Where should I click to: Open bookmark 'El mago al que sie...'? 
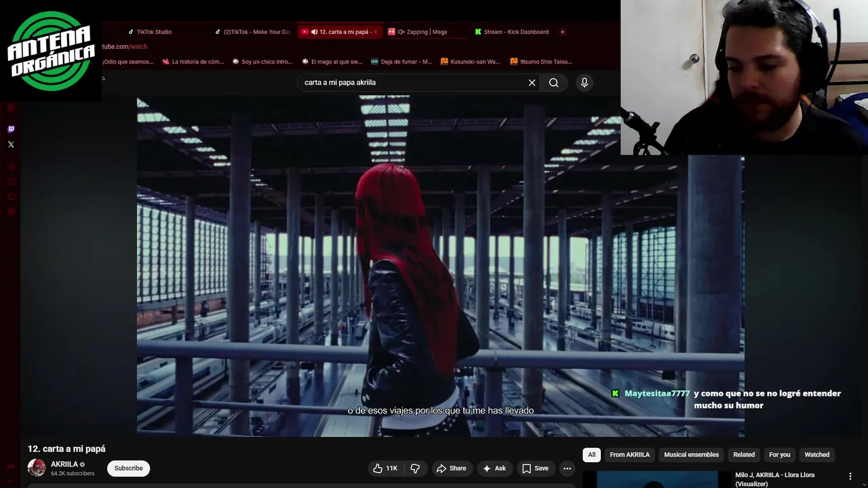pos(332,62)
